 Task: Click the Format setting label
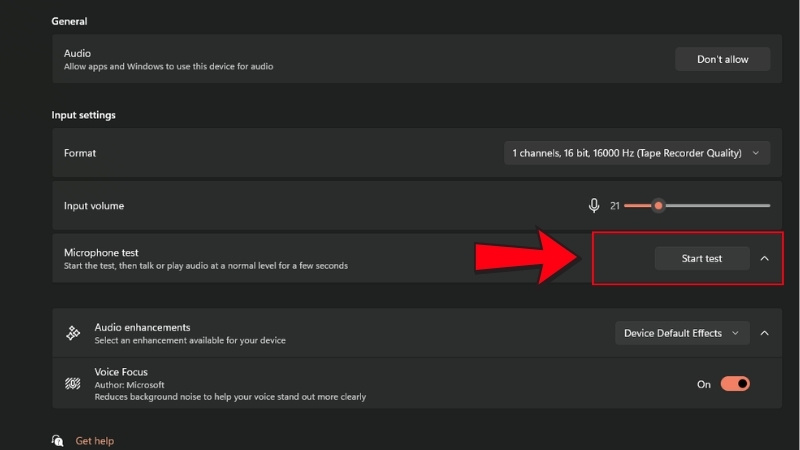point(80,153)
